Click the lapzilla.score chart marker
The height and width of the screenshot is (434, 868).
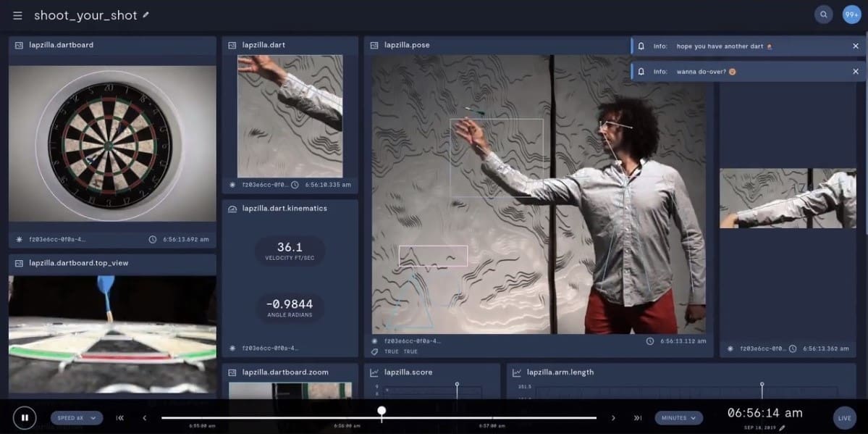coord(457,384)
